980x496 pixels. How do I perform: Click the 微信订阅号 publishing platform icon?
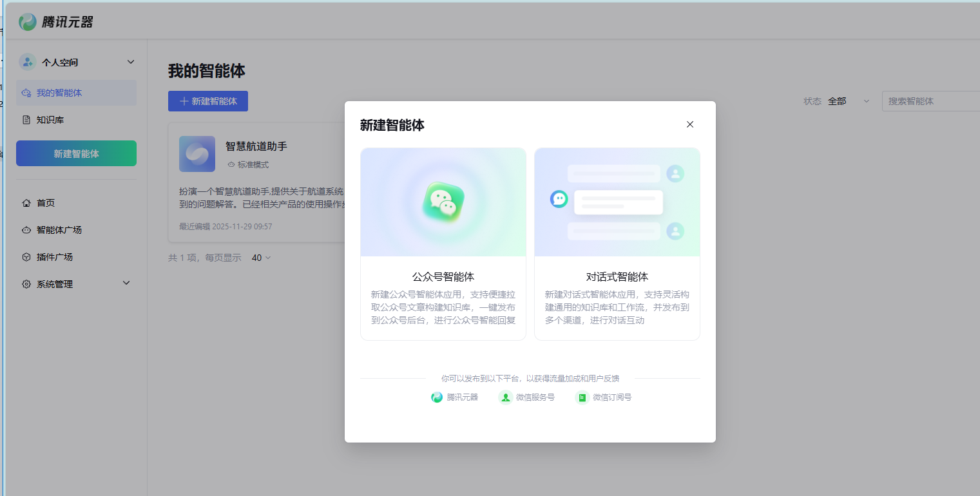[581, 397]
